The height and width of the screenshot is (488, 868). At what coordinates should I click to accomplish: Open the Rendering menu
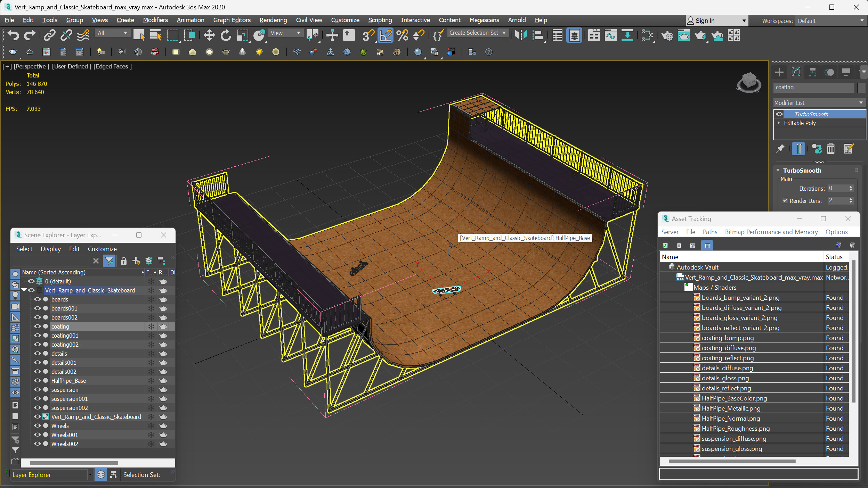[273, 20]
